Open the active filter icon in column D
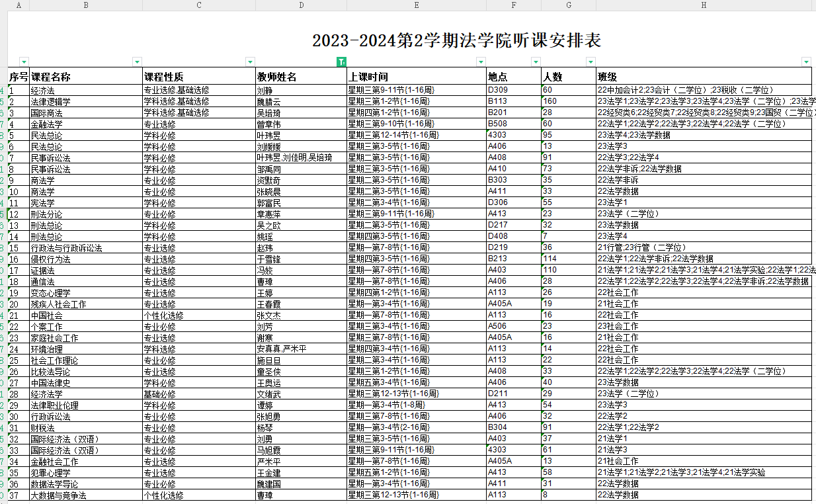The height and width of the screenshot is (504, 816). 341,62
